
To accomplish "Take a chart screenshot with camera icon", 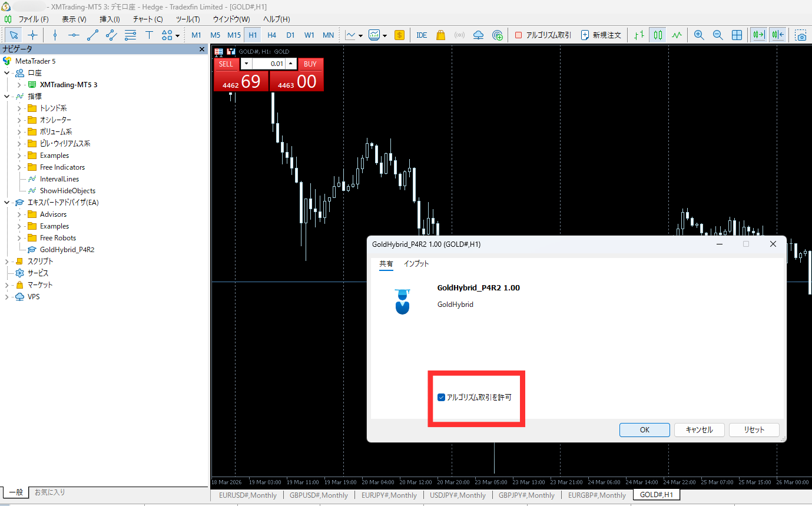I will point(801,35).
